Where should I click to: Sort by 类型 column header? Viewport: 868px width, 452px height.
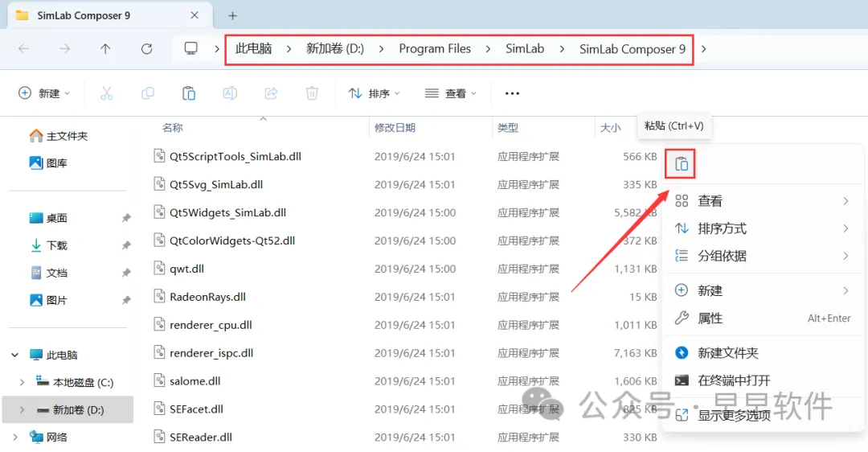508,127
